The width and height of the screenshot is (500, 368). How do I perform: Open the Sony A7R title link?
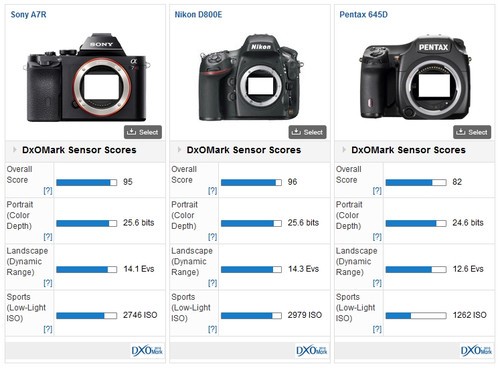pos(28,15)
